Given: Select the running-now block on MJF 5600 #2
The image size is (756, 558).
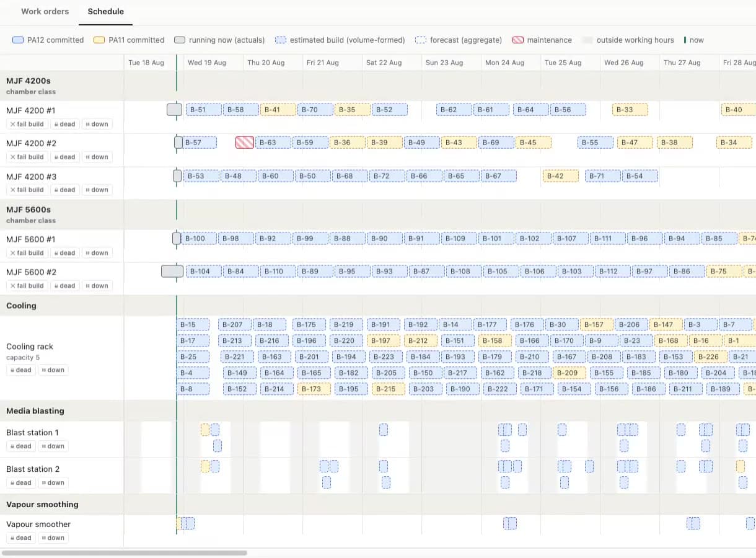Looking at the screenshot, I should coord(172,271).
